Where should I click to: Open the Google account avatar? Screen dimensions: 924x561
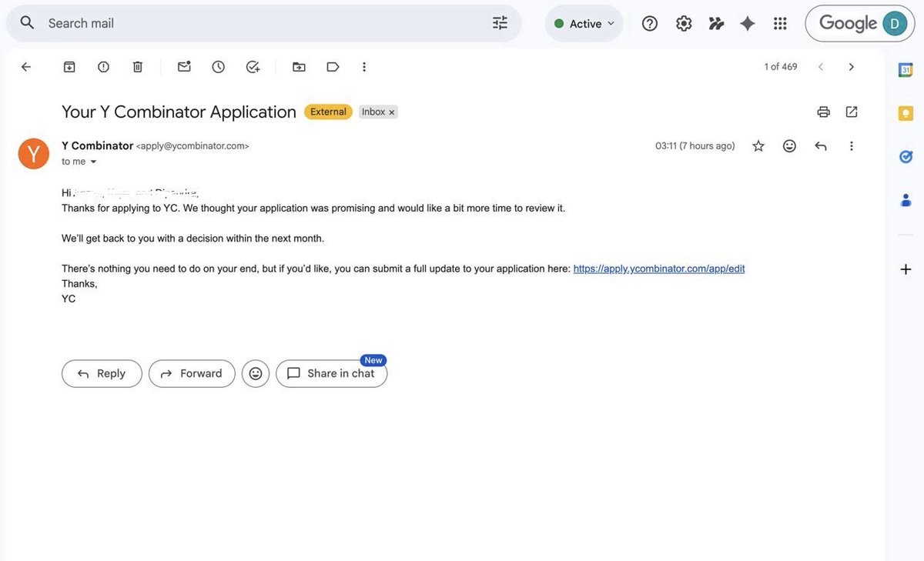tap(895, 24)
